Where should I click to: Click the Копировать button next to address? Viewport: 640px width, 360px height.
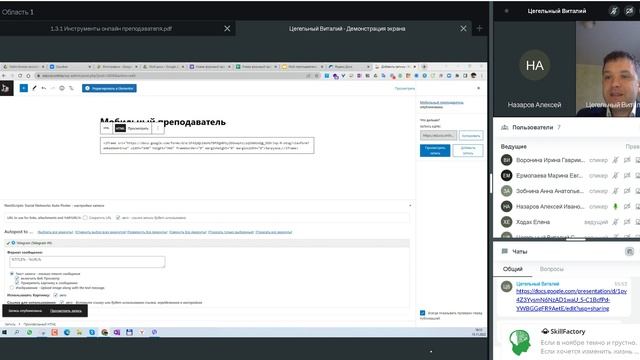pyautogui.click(x=471, y=136)
